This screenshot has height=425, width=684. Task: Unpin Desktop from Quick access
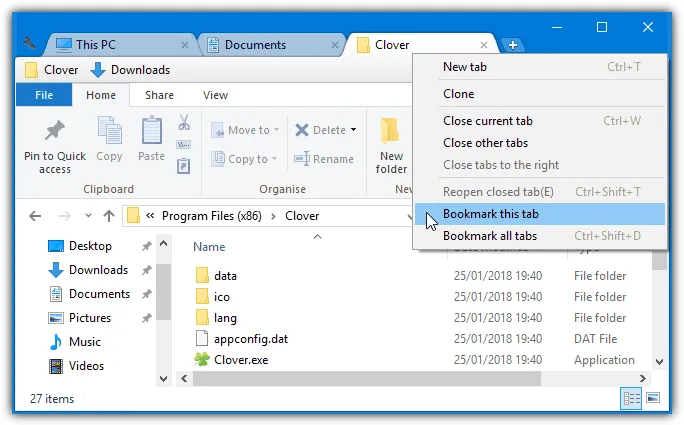click(146, 246)
